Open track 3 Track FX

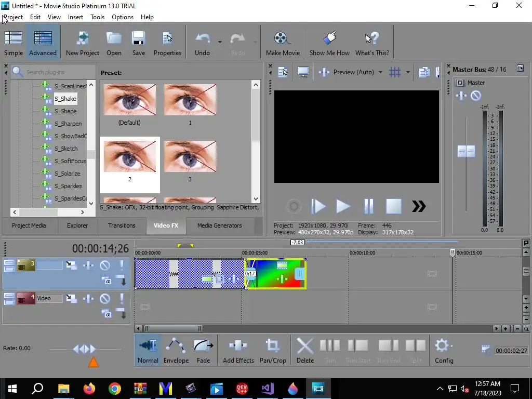click(x=88, y=265)
